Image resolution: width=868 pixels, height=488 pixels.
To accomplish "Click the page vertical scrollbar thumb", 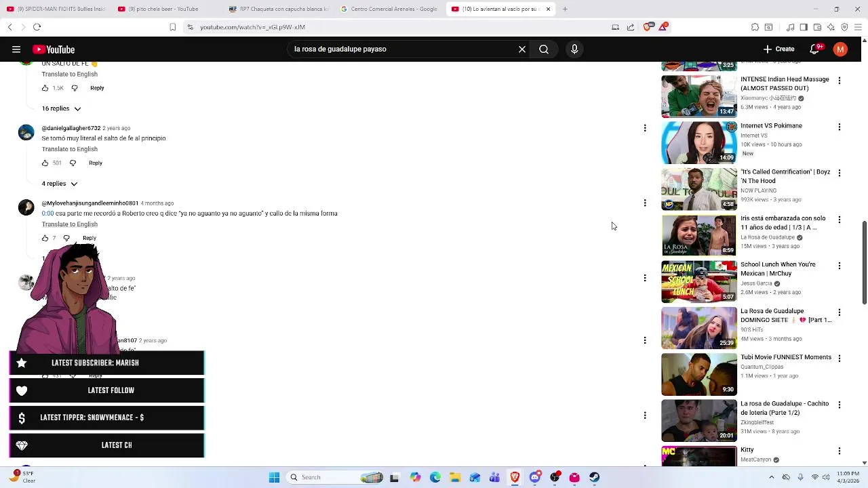I will (864, 262).
